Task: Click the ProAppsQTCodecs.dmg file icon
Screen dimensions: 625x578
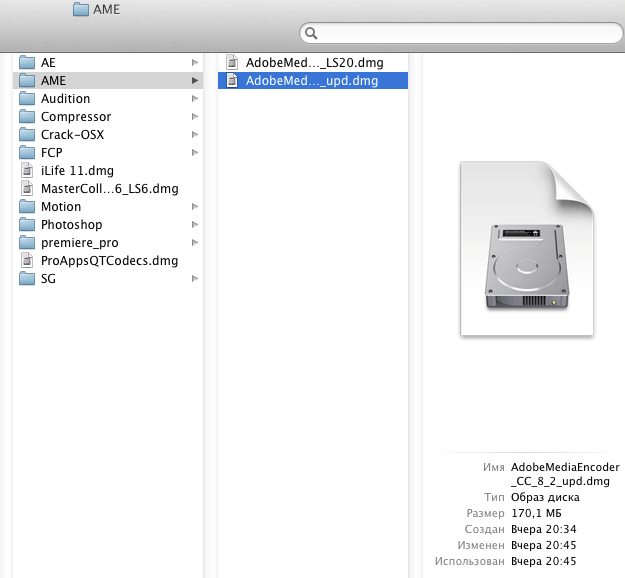Action: click(27, 261)
